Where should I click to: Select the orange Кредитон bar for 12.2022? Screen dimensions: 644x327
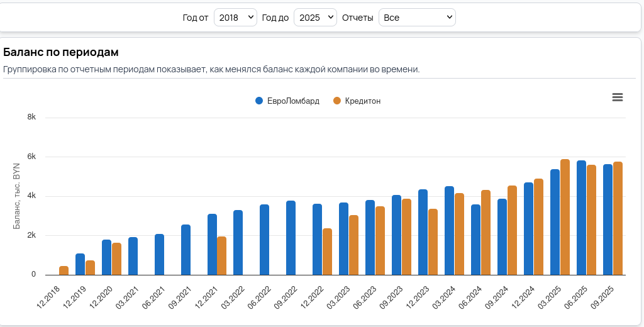(x=327, y=252)
